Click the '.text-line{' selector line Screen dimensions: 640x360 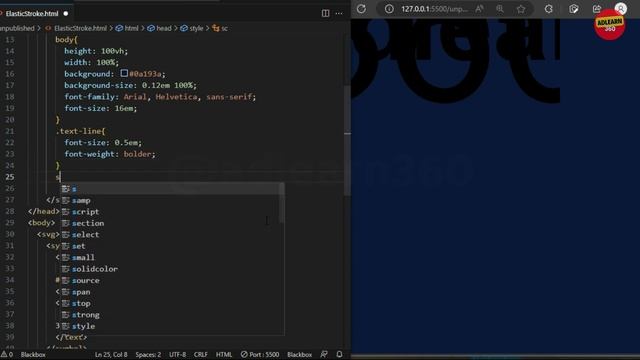click(x=80, y=131)
